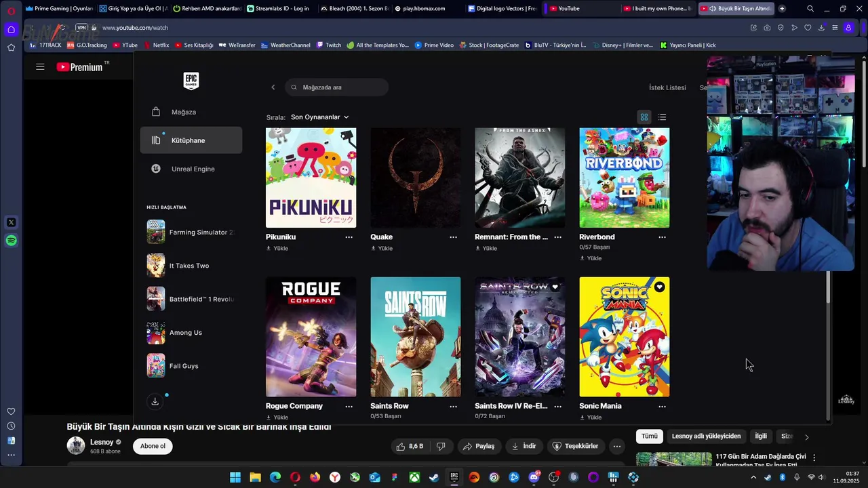The height and width of the screenshot is (488, 868).
Task: Open the Twitch bookmark
Action: [328, 45]
